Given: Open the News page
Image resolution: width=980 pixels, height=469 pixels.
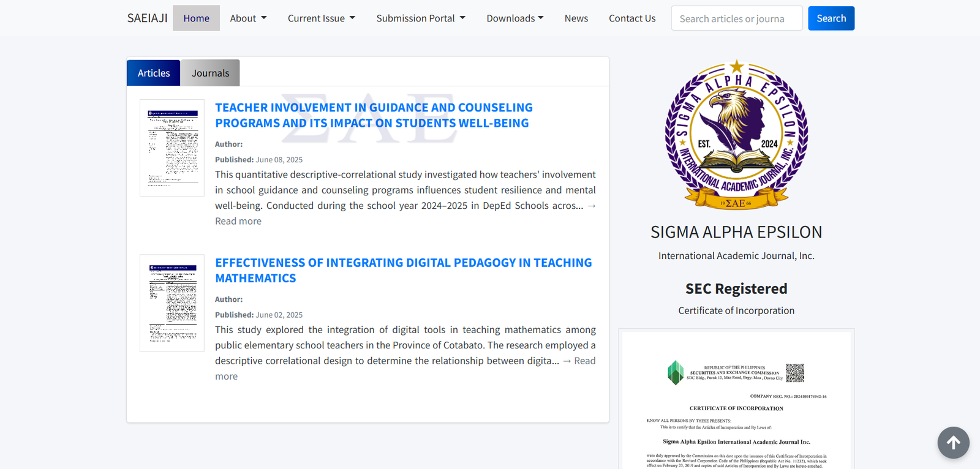Looking at the screenshot, I should [x=576, y=18].
